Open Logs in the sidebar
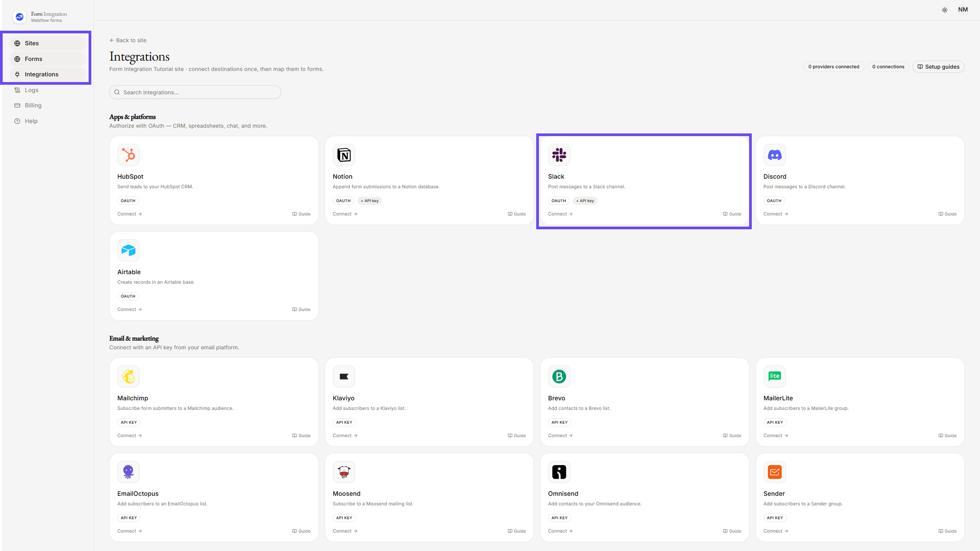This screenshot has width=980, height=551. (x=48, y=90)
